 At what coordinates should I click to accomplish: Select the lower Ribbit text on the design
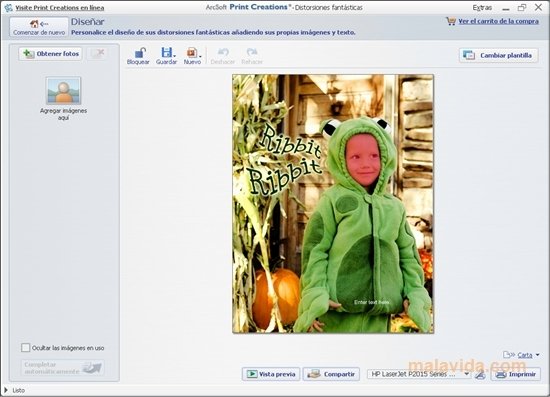(x=284, y=176)
